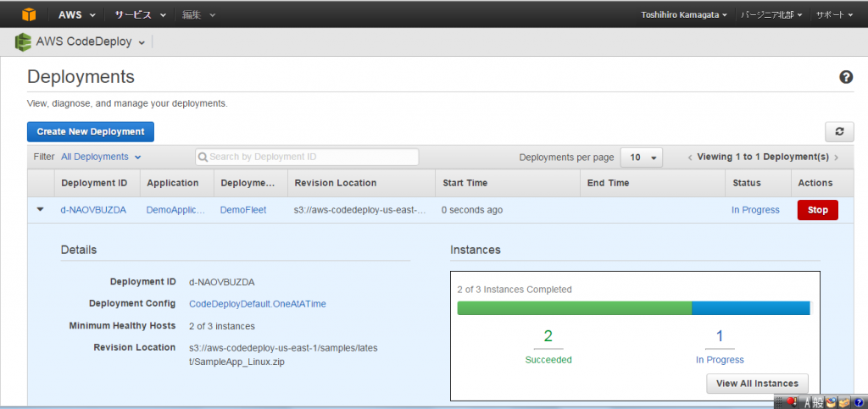
Task: Click the IME input mode 'A' icon
Action: click(807, 402)
